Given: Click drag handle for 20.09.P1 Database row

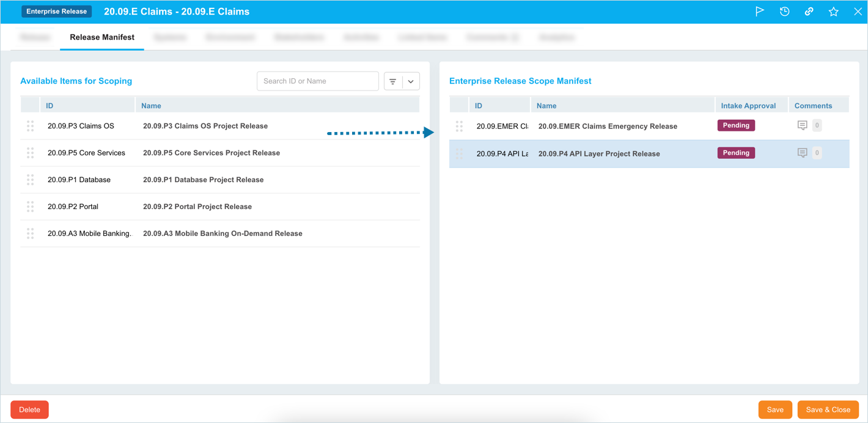Looking at the screenshot, I should coord(30,180).
